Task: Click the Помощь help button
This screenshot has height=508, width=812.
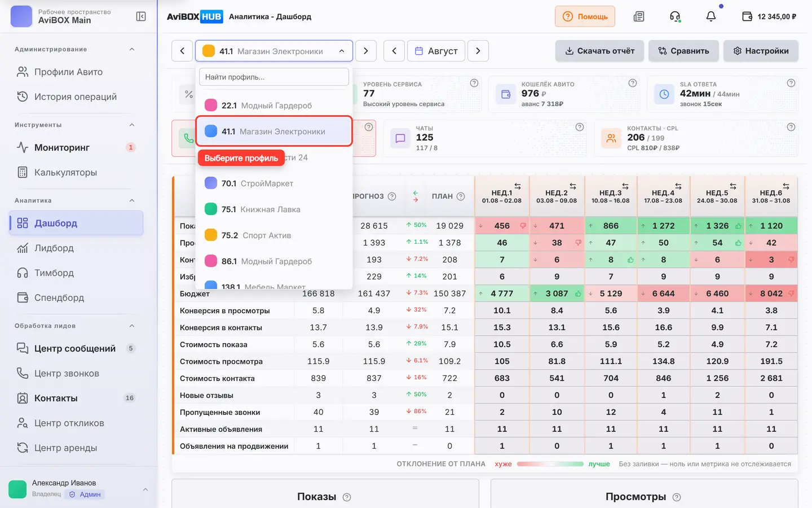Action: 585,16
